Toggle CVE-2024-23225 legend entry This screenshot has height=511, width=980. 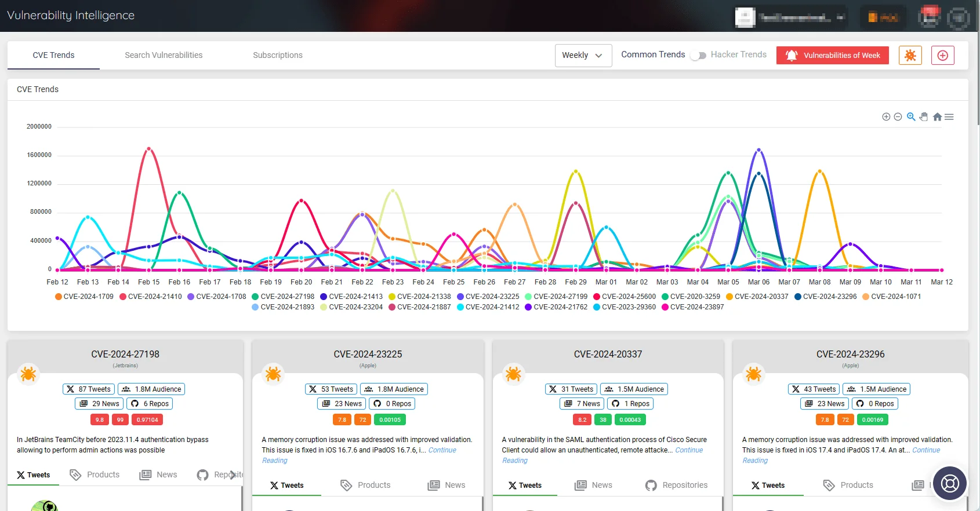click(488, 297)
